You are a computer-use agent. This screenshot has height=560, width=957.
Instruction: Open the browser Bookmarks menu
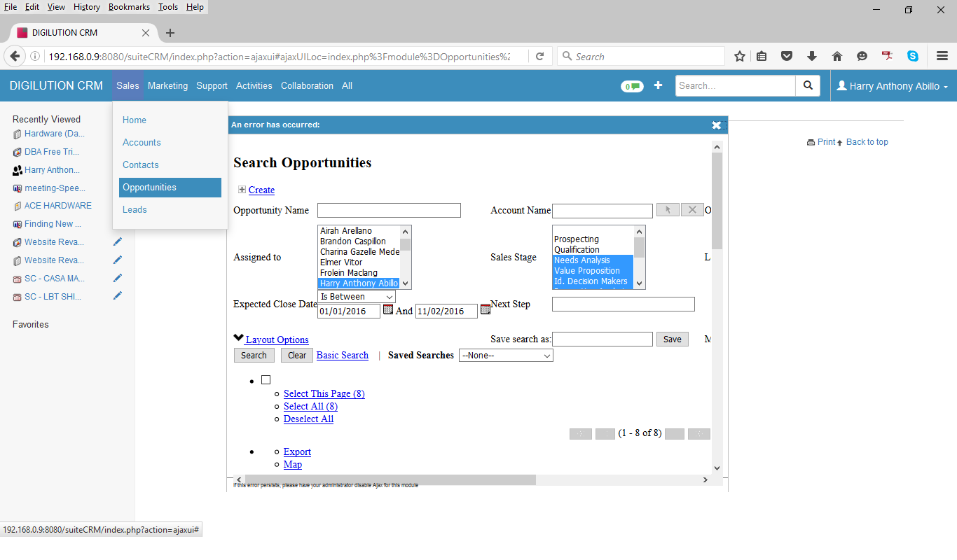129,7
